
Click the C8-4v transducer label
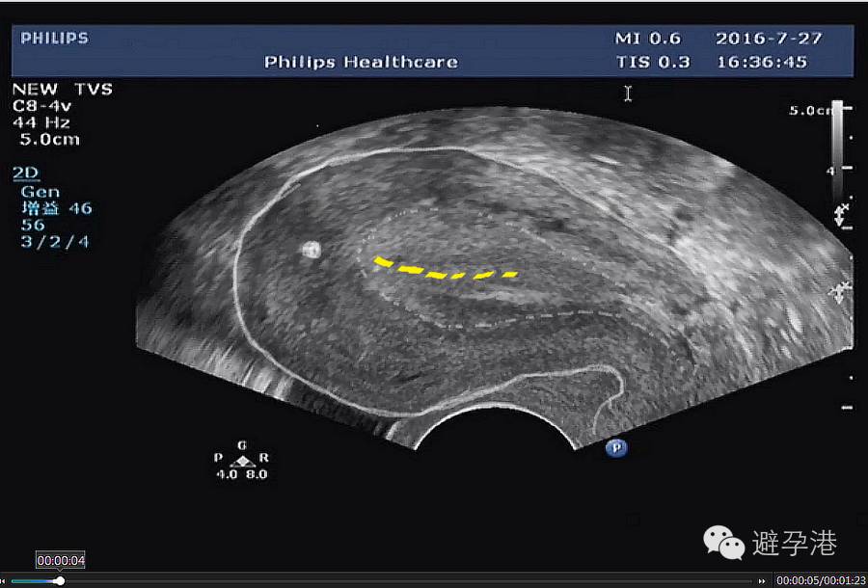coord(41,106)
